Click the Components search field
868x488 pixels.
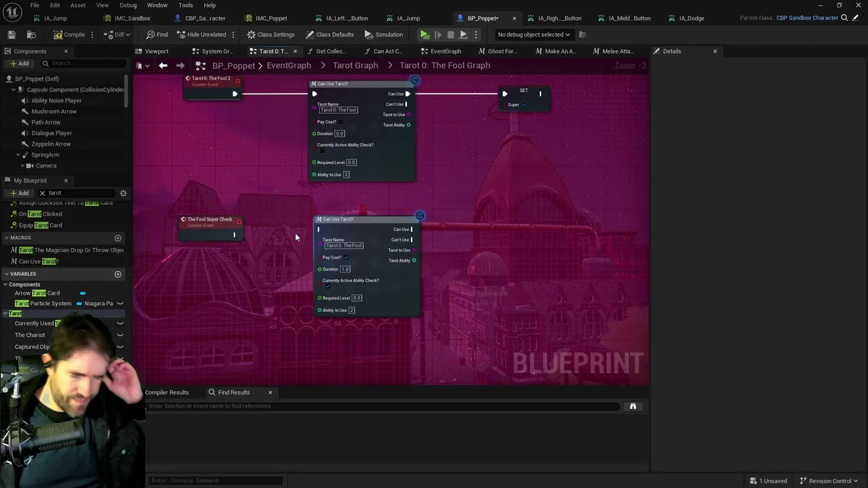tap(83, 64)
